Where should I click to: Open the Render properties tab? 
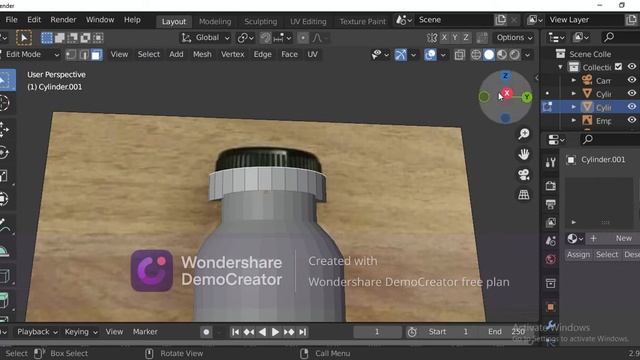[550, 186]
